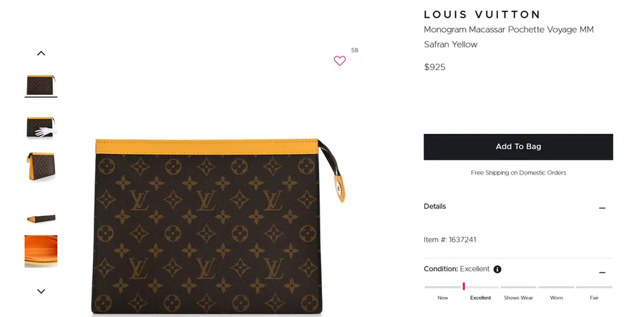Select thumbnail with white glove hand
The height and width of the screenshot is (317, 644).
click(x=41, y=127)
